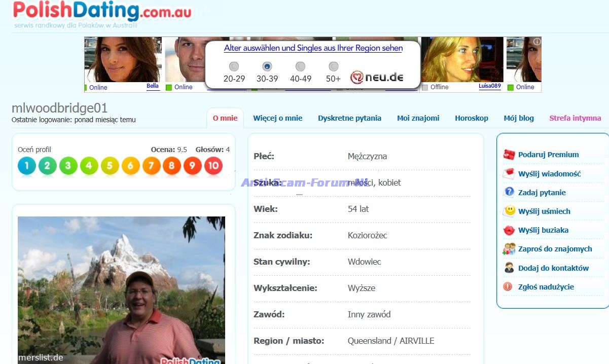The width and height of the screenshot is (609, 364).
Task: Click the Alter auswählen ad headline link
Action: (313, 48)
